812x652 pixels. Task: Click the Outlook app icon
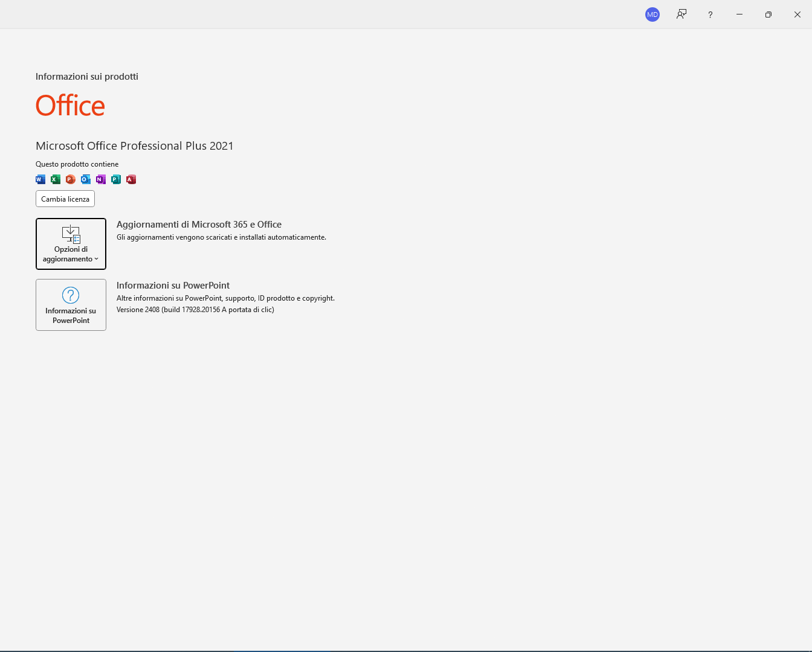pos(86,179)
